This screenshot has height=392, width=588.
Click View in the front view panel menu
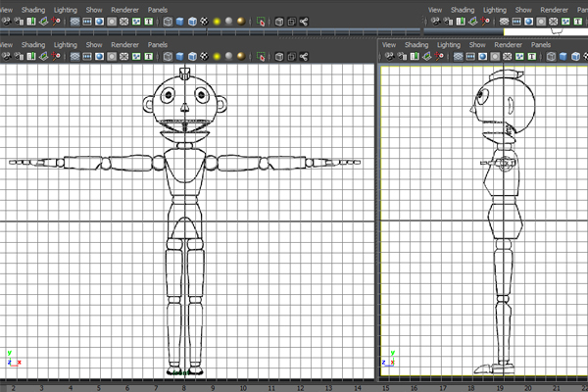8,44
